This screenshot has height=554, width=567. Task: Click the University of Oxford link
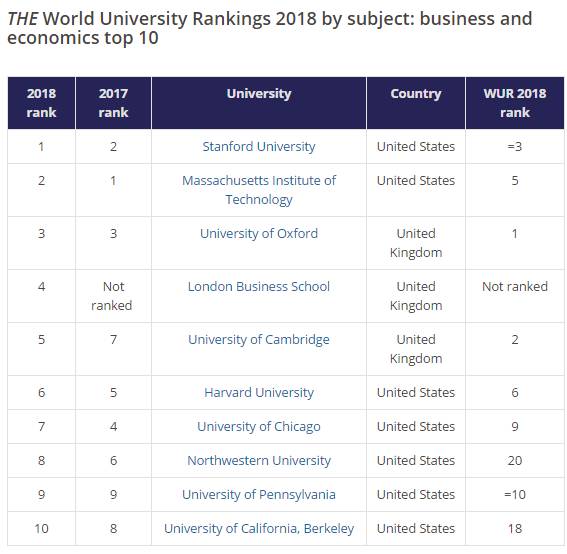259,234
